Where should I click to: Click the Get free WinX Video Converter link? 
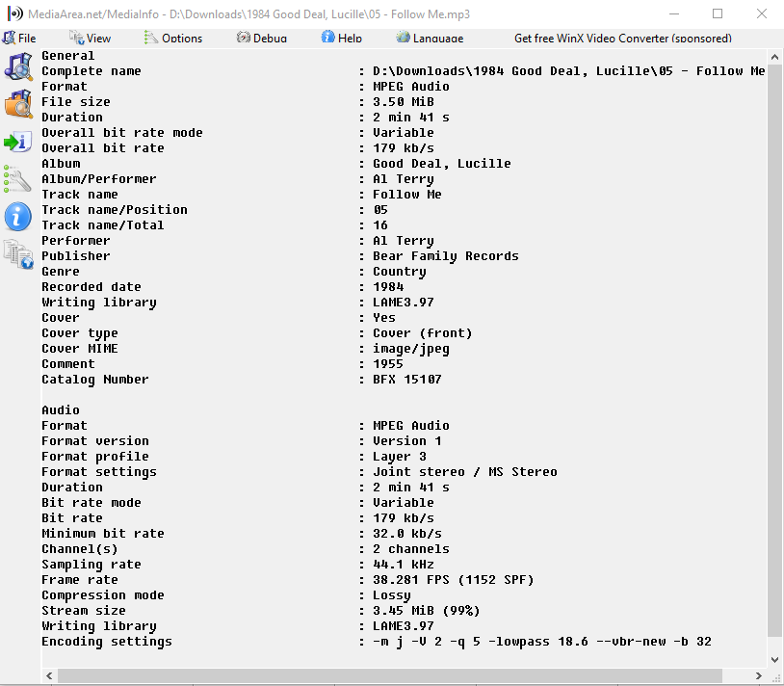click(623, 38)
